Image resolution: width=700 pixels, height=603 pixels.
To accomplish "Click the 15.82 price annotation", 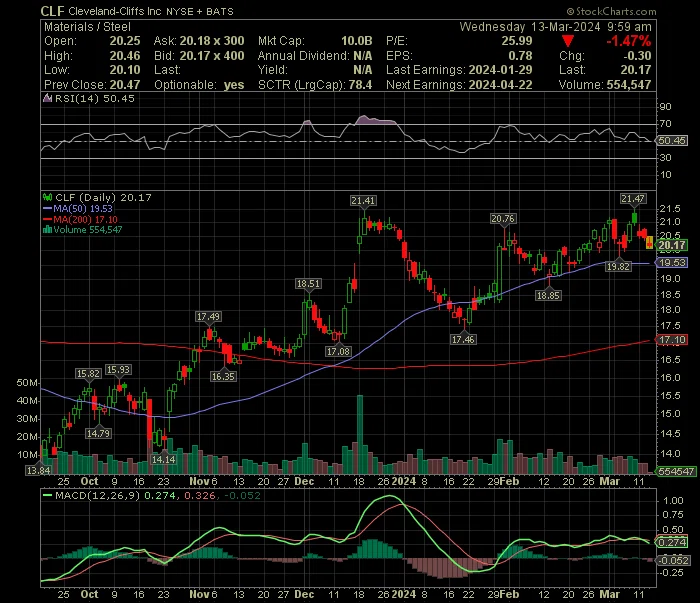I will point(88,374).
